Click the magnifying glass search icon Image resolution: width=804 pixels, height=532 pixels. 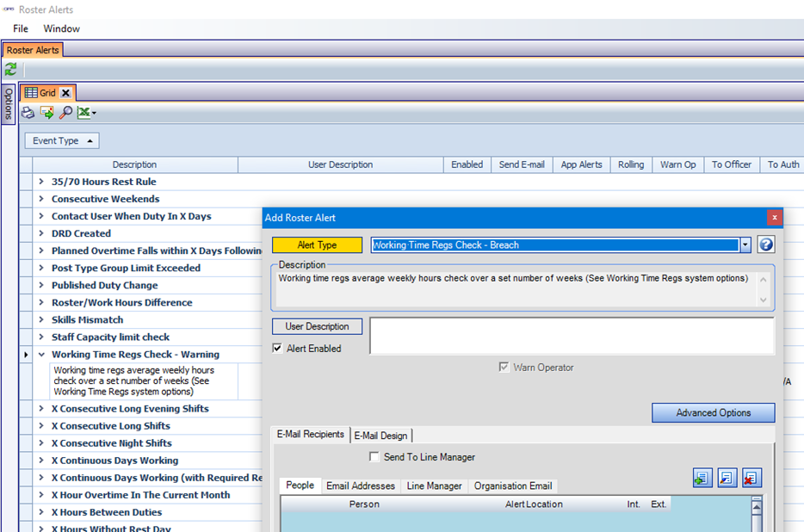[65, 113]
